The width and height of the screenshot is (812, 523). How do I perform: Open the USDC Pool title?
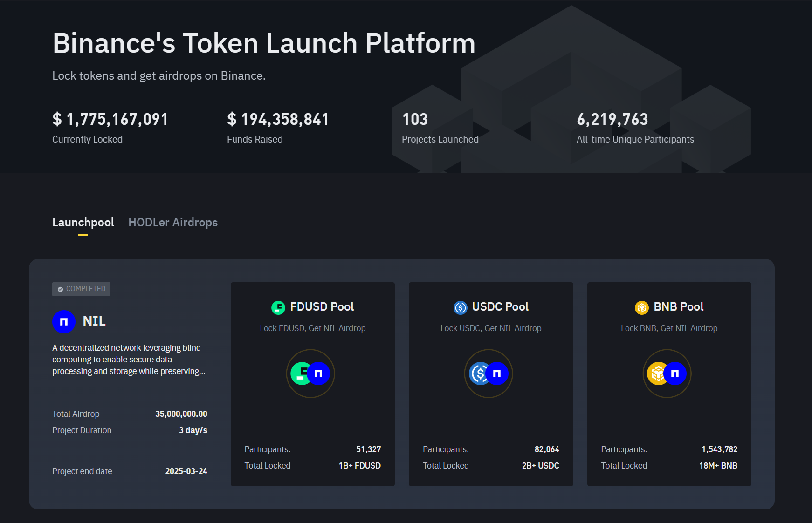[x=500, y=307]
